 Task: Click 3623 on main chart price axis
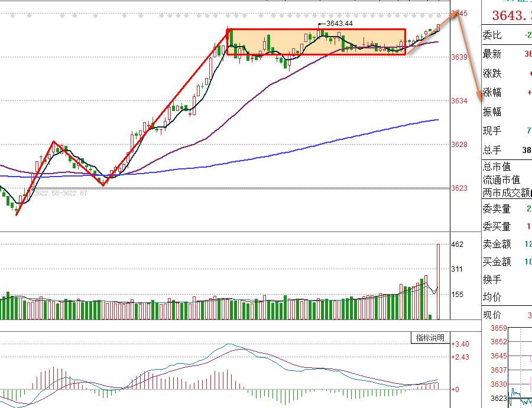point(459,188)
